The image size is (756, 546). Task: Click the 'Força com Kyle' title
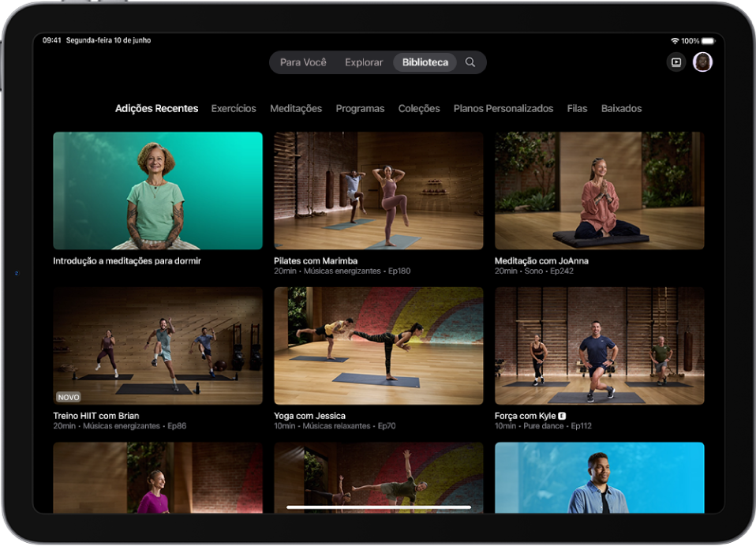(525, 416)
